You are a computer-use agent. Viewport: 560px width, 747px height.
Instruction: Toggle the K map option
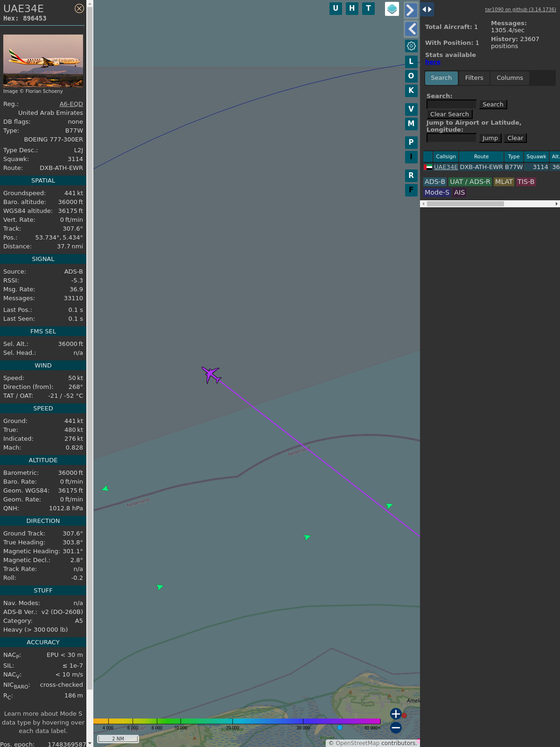click(x=411, y=91)
